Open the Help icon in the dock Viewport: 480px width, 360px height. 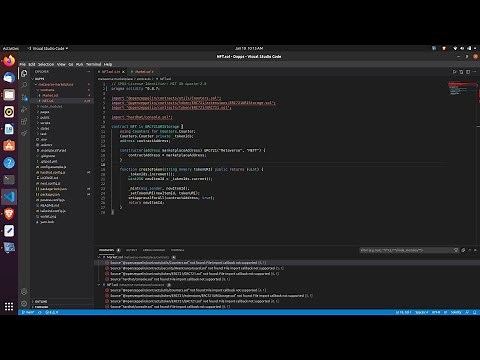pyautogui.click(x=9, y=163)
